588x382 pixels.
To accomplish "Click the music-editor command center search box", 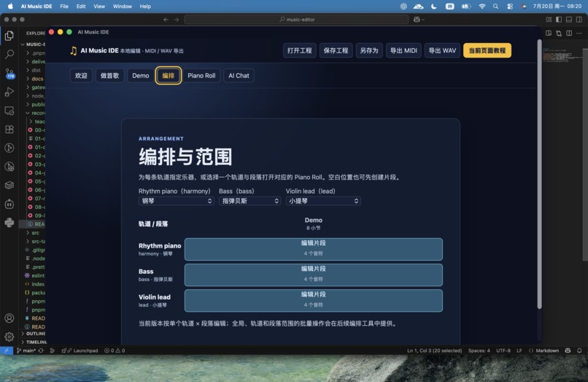I will pyautogui.click(x=296, y=20).
